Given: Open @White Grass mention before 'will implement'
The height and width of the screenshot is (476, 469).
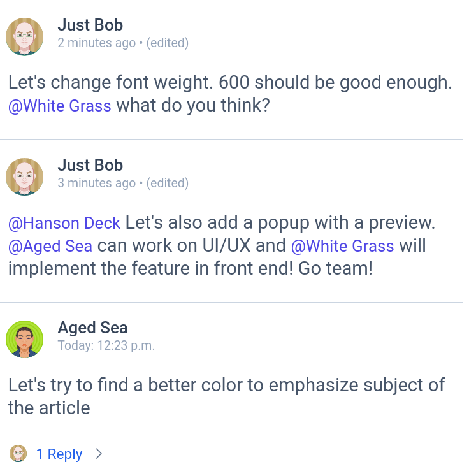Looking at the screenshot, I should 342,246.
